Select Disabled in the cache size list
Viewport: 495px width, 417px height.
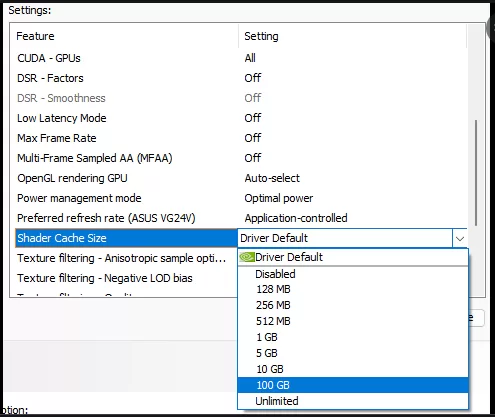[353, 274]
